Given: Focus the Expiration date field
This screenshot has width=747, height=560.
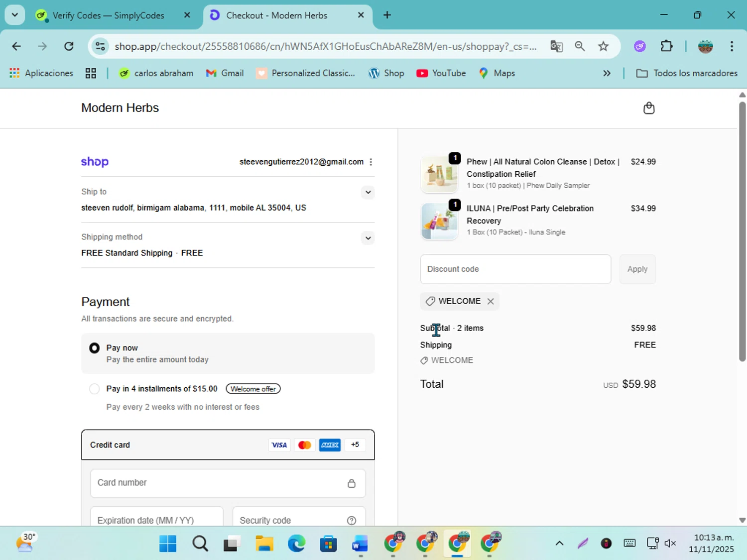Looking at the screenshot, I should pyautogui.click(x=157, y=518).
